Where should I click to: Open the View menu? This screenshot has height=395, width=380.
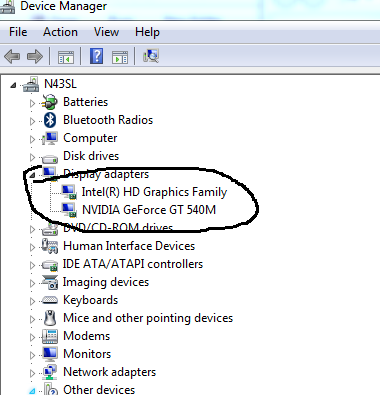click(x=106, y=32)
